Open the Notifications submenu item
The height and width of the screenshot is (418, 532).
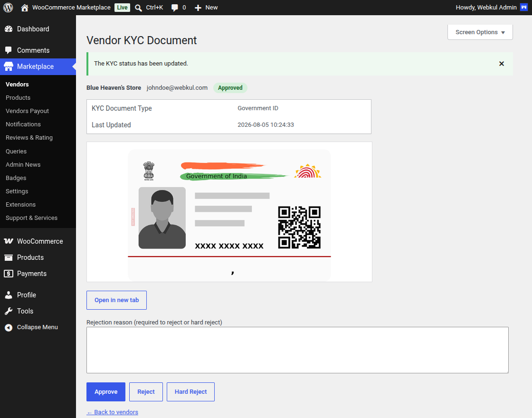click(23, 124)
